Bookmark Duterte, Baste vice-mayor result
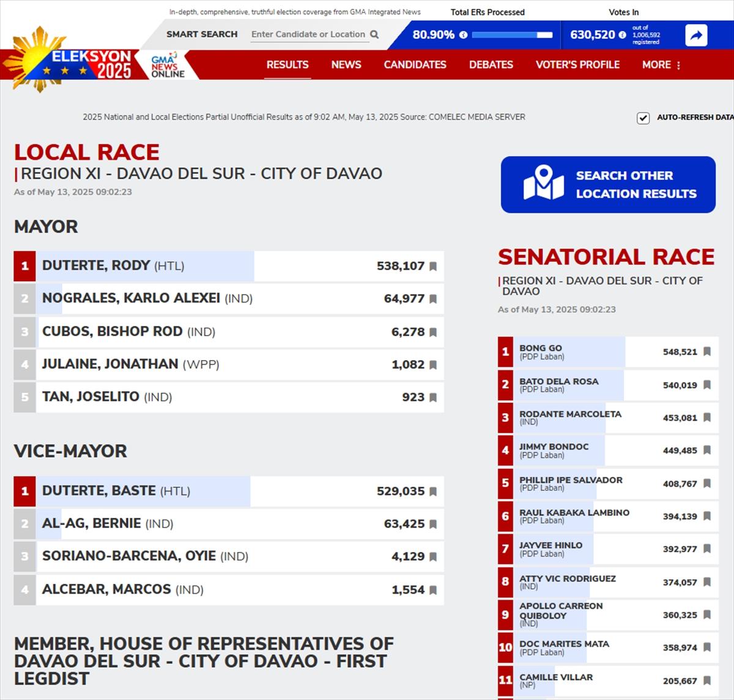This screenshot has height=700, width=734. (x=433, y=492)
